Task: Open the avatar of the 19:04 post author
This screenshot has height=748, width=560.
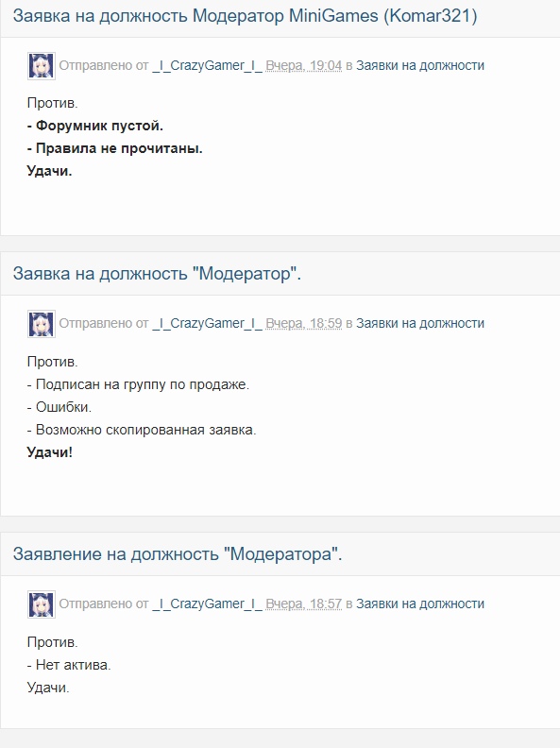Action: 42,66
